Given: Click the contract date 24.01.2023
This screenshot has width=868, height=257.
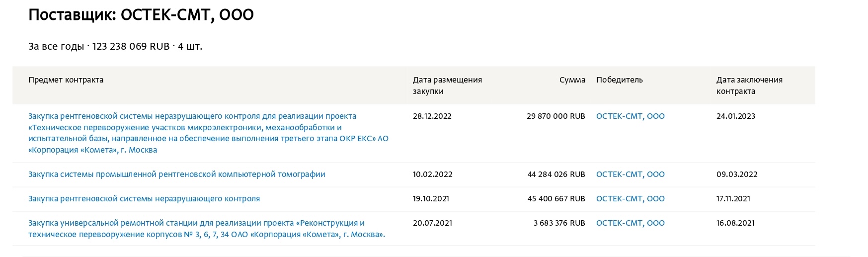Looking at the screenshot, I should click(x=735, y=116).
